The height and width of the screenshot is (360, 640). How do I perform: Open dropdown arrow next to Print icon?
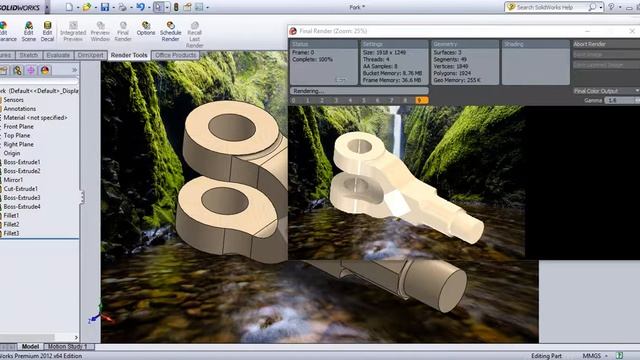pyautogui.click(x=131, y=7)
